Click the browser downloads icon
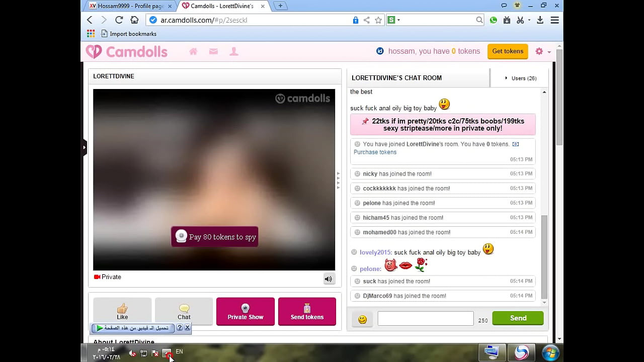 coord(540,20)
